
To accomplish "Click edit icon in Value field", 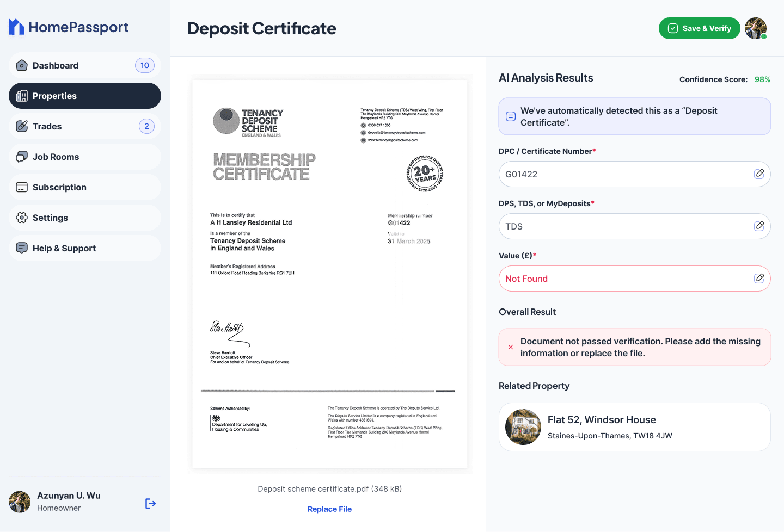I will tap(759, 279).
